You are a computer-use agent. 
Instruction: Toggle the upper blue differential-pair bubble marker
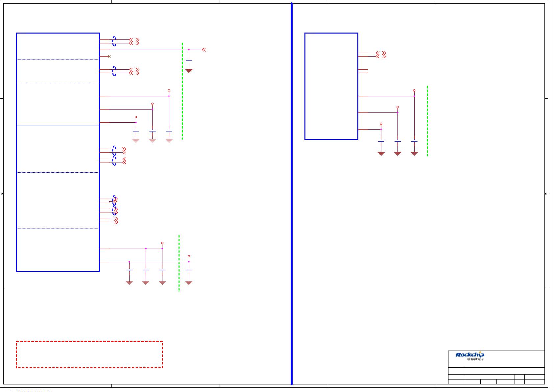pos(114,40)
